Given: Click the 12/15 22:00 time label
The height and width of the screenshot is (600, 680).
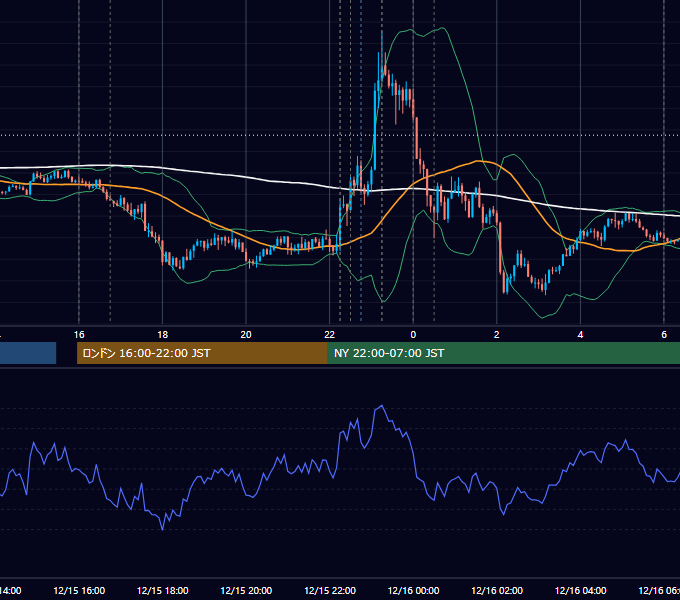Looking at the screenshot, I should tap(330, 590).
